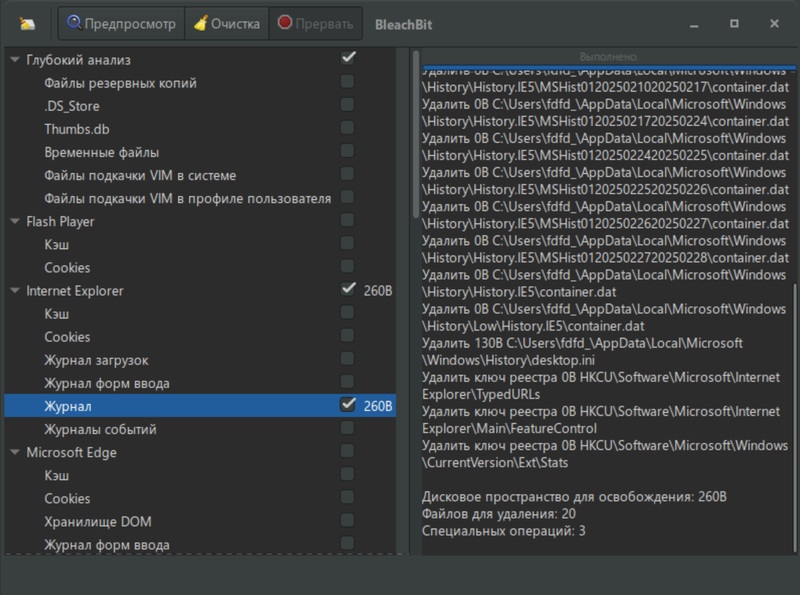Collapse the Microsoft Edge group
The height and width of the screenshot is (595, 800).
(15, 452)
